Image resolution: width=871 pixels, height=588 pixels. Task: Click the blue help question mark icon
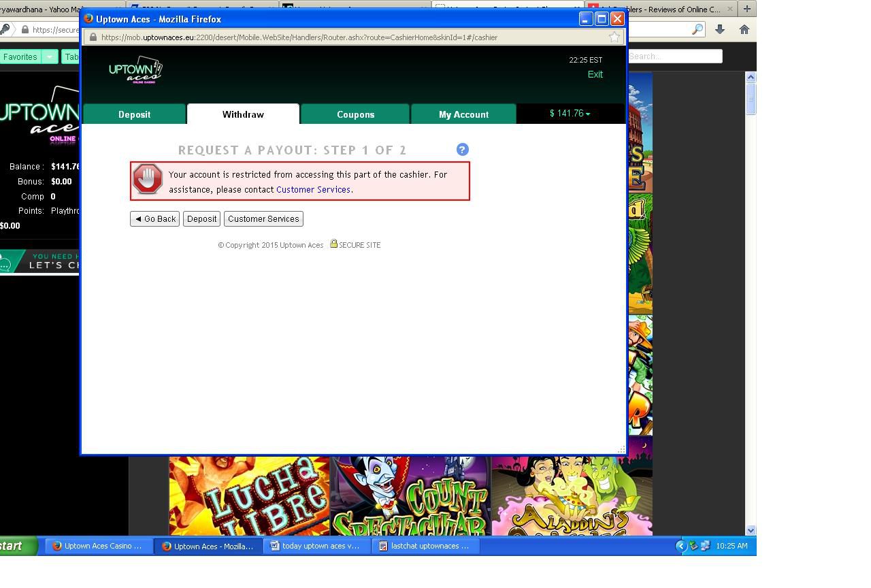[462, 150]
